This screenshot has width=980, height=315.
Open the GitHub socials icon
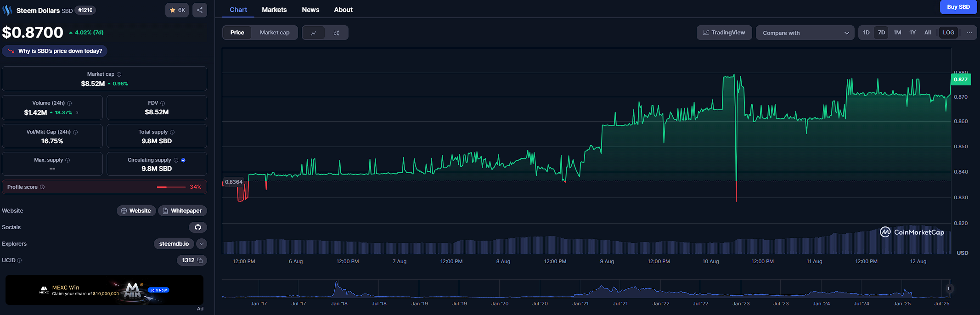pyautogui.click(x=198, y=227)
